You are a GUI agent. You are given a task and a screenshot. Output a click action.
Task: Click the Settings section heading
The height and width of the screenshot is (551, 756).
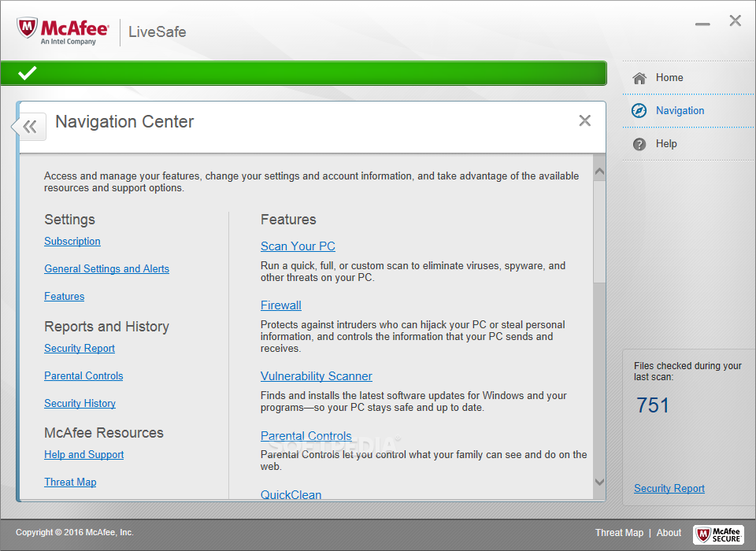click(70, 220)
